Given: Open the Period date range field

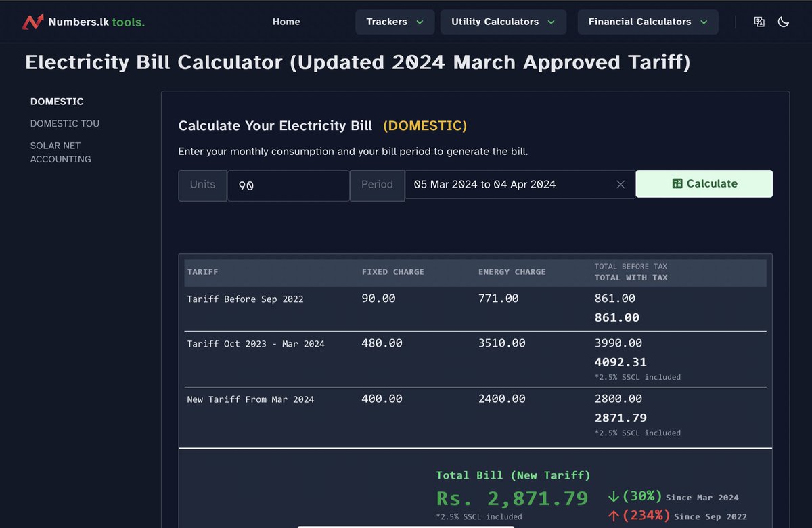Looking at the screenshot, I should 520,184.
